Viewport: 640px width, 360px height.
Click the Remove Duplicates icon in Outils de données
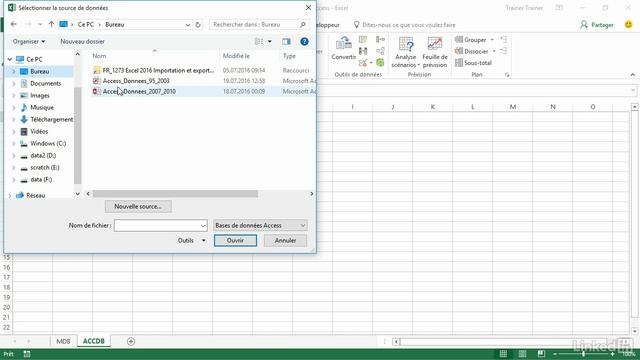click(363, 51)
